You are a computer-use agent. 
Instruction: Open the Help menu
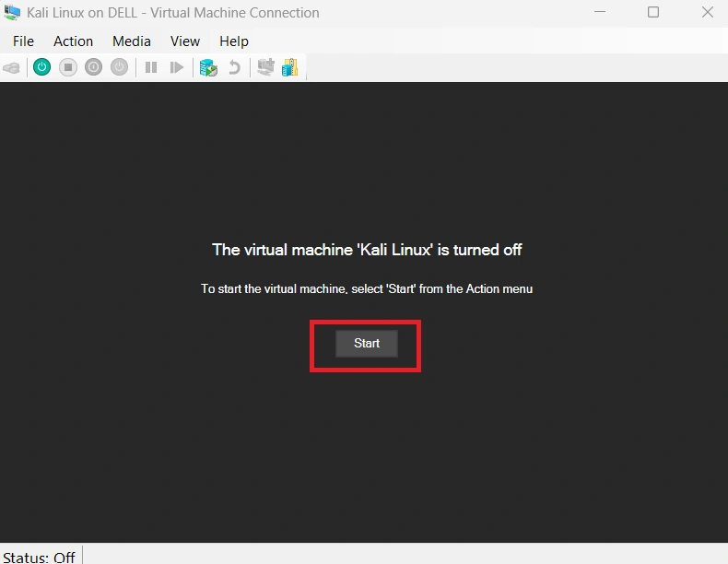coord(234,41)
